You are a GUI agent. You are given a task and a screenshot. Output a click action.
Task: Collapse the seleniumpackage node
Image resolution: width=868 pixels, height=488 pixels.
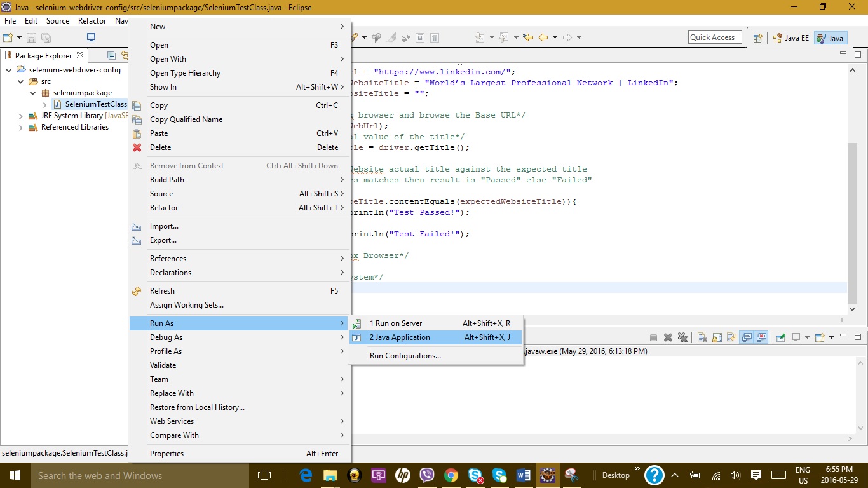33,93
